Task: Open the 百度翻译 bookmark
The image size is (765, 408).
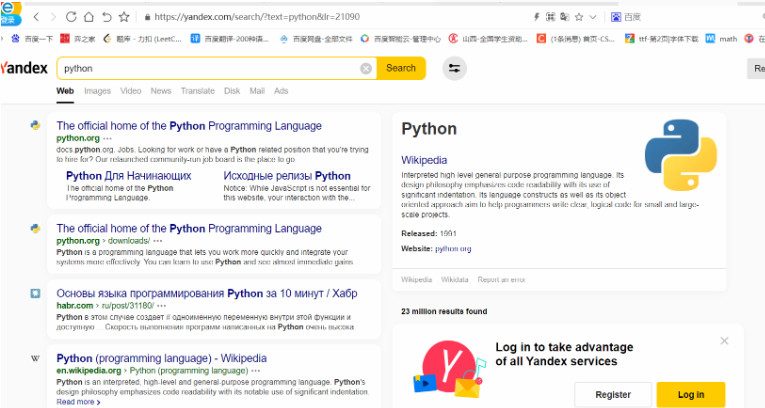Action: [229, 39]
